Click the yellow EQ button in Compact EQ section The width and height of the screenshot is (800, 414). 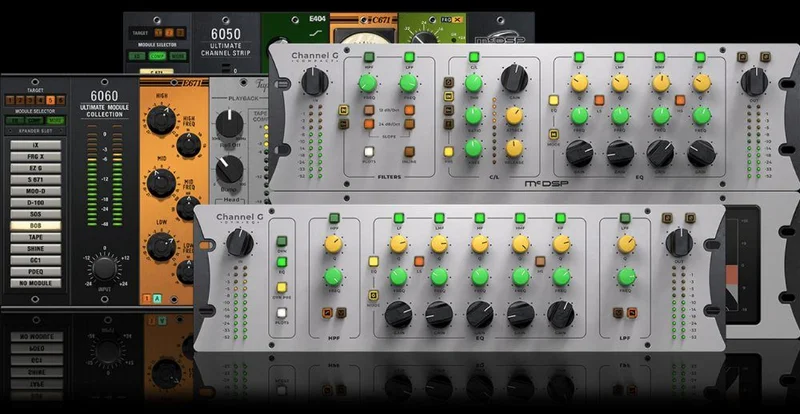(554, 100)
